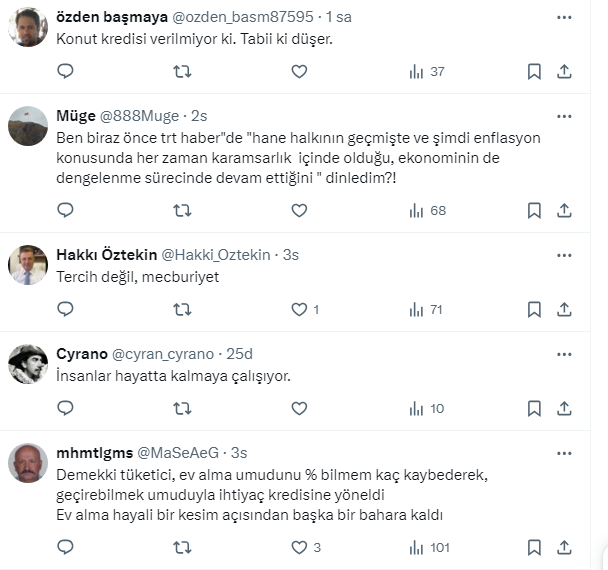Like özden başmaya's tweet
Viewport: 608px width, 570px height.
click(x=299, y=72)
